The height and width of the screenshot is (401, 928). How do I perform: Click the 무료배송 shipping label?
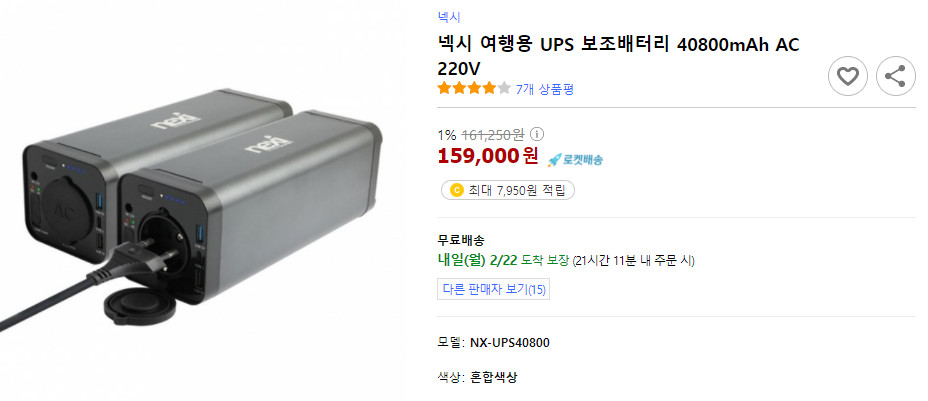point(461,241)
